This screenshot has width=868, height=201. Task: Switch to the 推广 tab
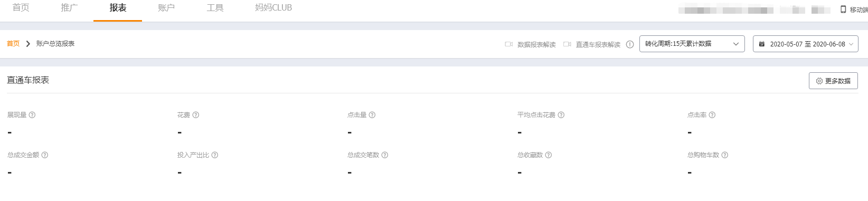click(x=69, y=8)
